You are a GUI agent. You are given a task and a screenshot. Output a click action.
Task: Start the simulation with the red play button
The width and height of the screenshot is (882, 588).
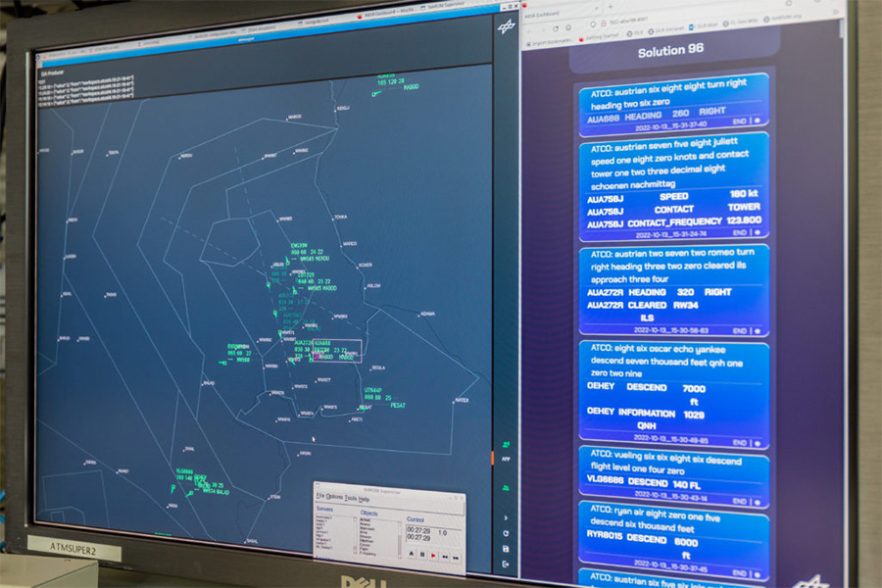tap(433, 556)
